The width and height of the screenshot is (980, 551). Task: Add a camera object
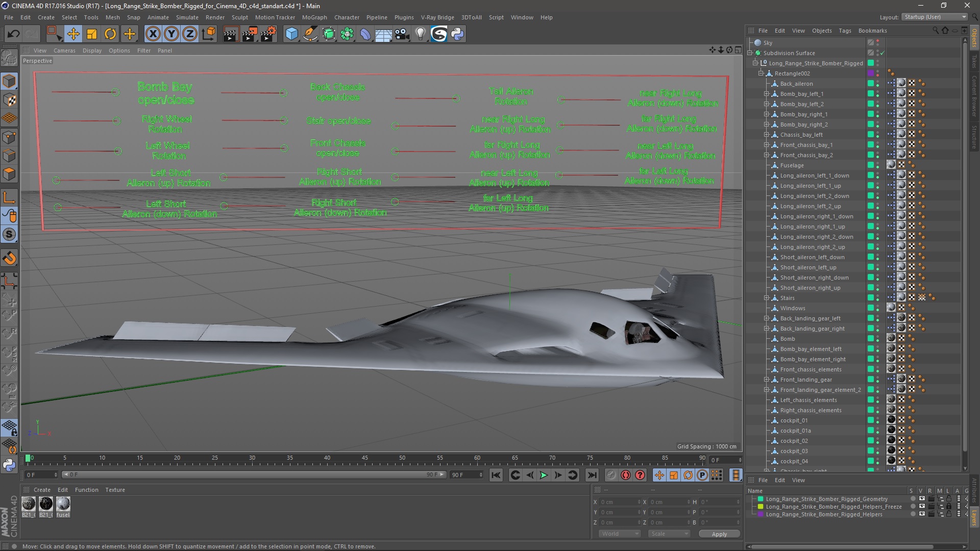tap(402, 34)
